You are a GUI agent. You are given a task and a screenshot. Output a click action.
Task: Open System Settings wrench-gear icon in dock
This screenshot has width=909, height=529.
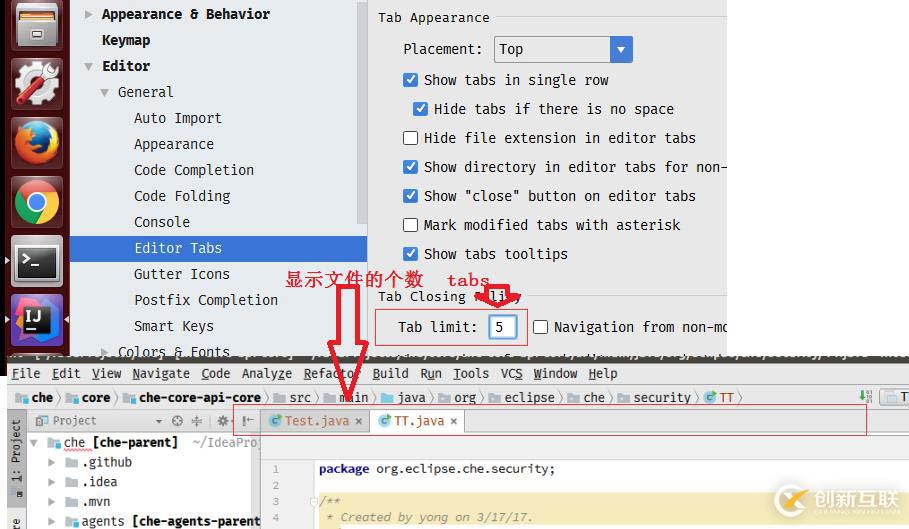pos(37,83)
